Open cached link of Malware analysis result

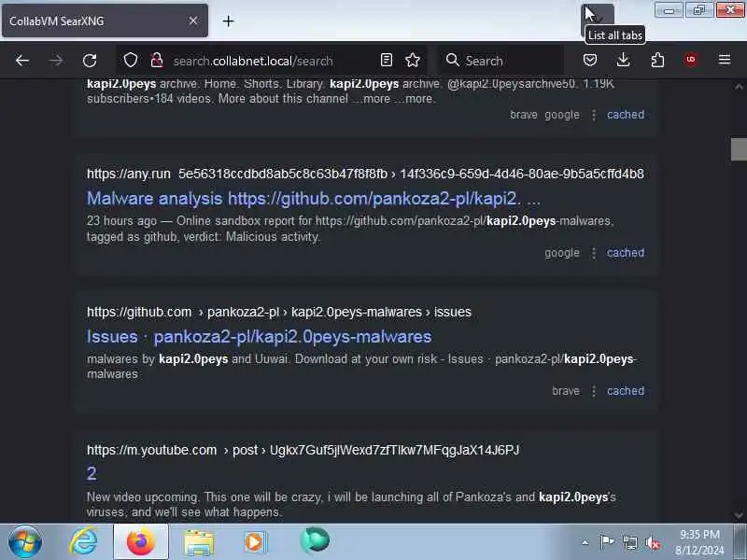(x=625, y=253)
